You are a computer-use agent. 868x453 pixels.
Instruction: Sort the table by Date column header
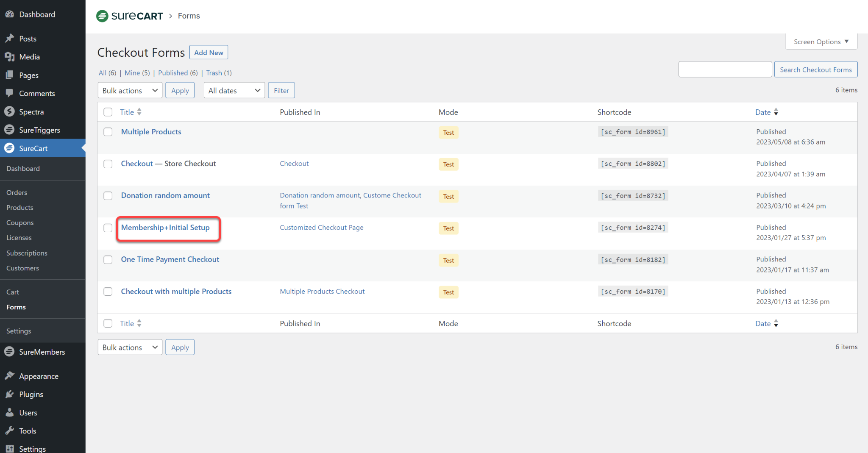point(763,112)
